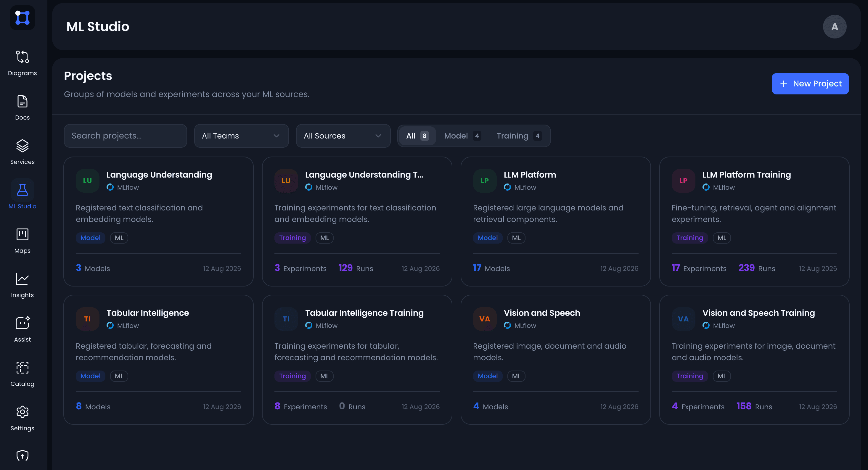This screenshot has width=868, height=470.
Task: Click "129 Runs" on Language Understanding T... card
Action: click(356, 268)
